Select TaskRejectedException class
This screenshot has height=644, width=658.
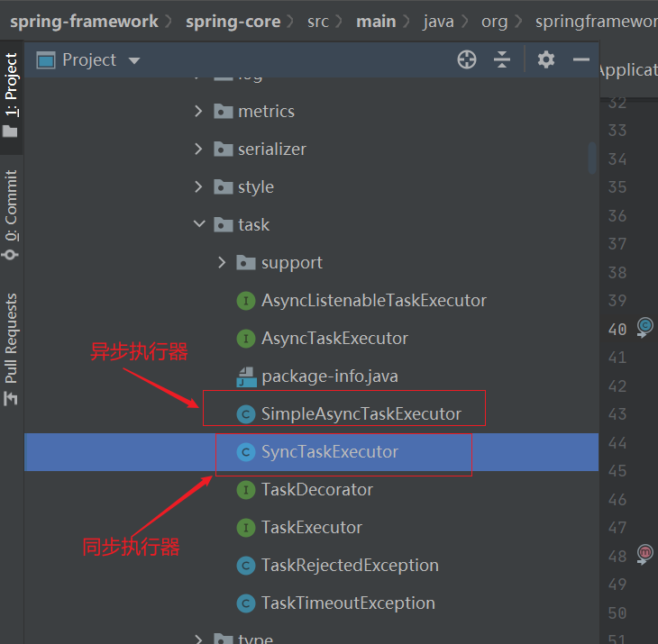350,566
